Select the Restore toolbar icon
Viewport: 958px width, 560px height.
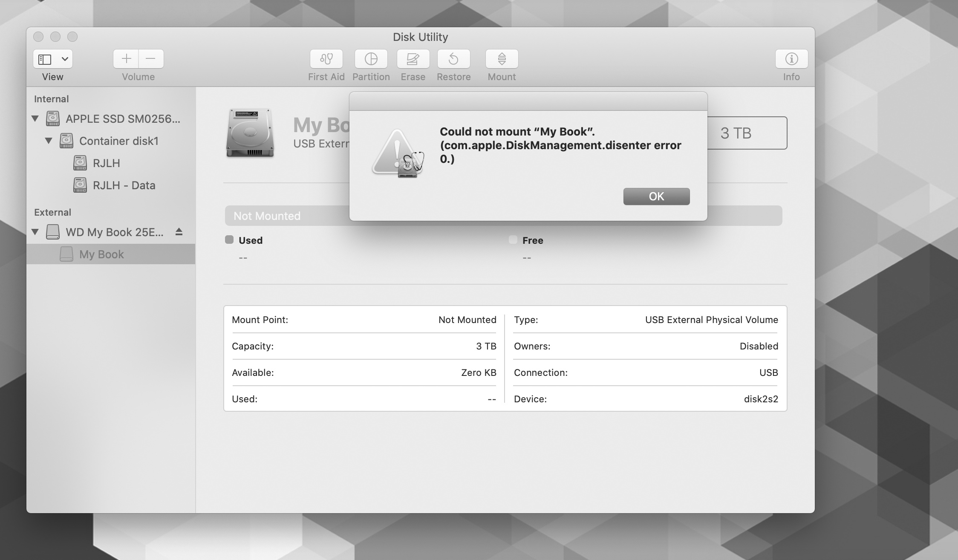tap(453, 59)
